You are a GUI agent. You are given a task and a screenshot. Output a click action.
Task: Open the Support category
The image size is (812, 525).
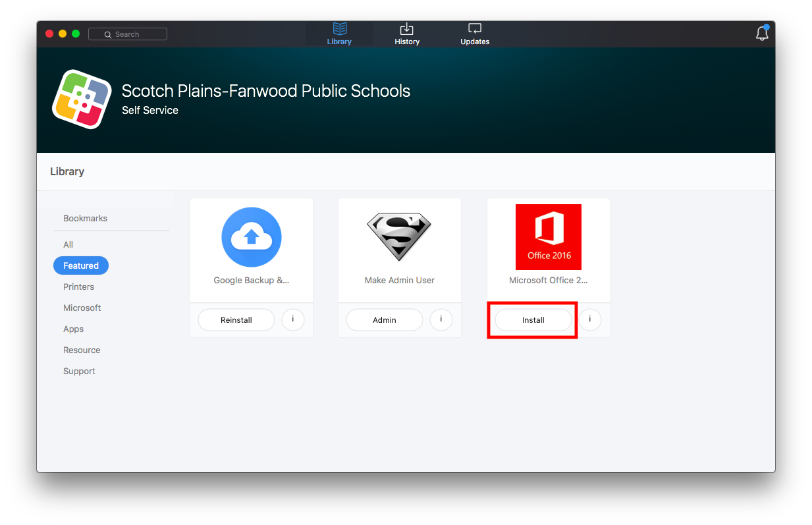pyautogui.click(x=79, y=371)
